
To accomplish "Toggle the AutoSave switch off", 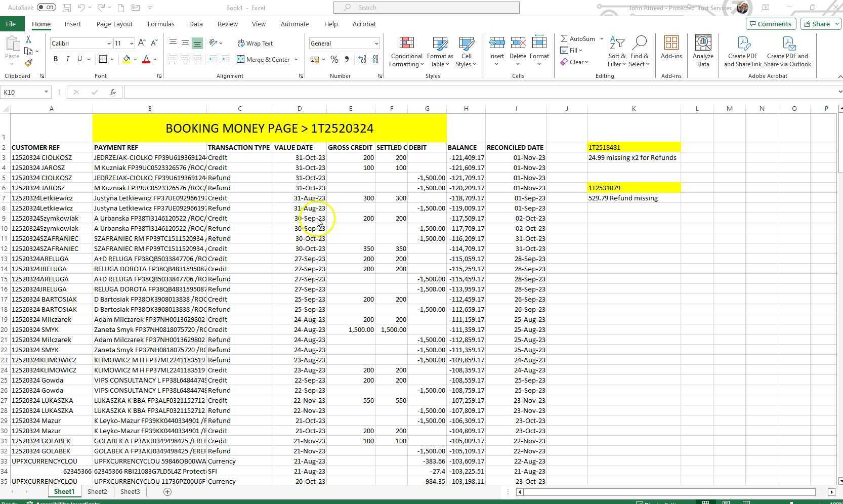I will [x=46, y=7].
